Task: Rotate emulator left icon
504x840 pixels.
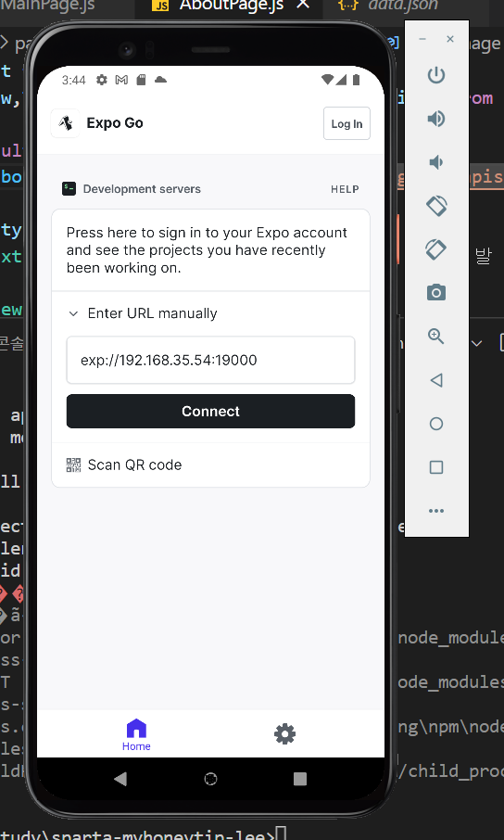Action: point(436,206)
